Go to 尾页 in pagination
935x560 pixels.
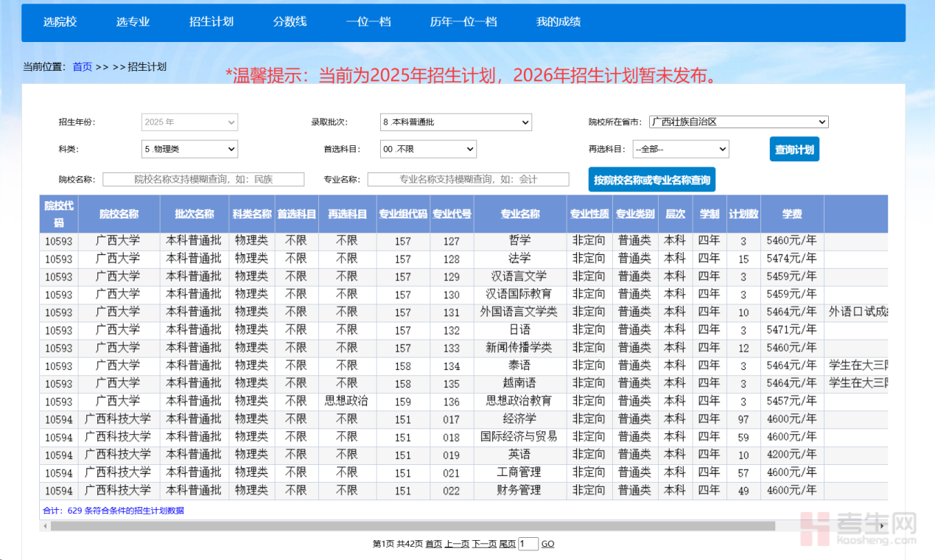point(507,544)
